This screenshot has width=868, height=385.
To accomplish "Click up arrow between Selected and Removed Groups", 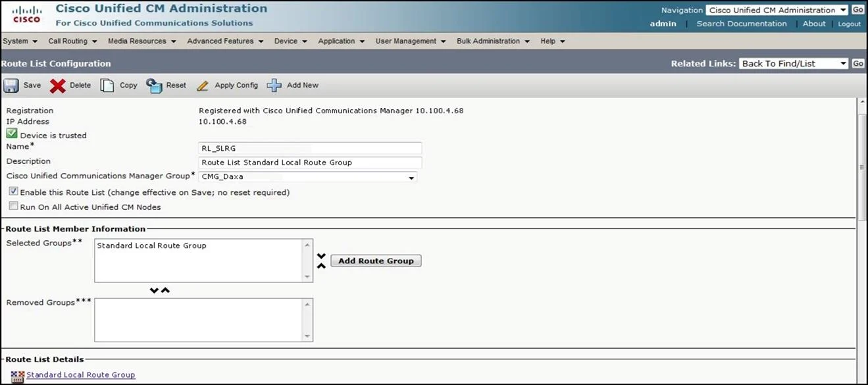I will click(165, 290).
